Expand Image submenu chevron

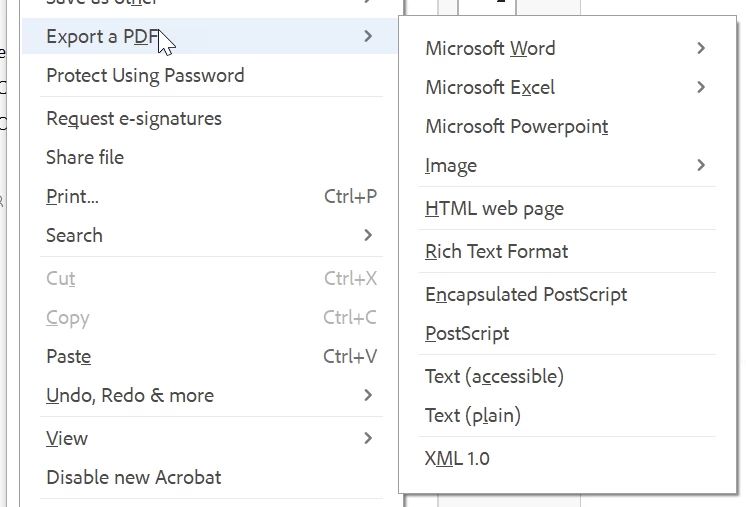(x=701, y=165)
